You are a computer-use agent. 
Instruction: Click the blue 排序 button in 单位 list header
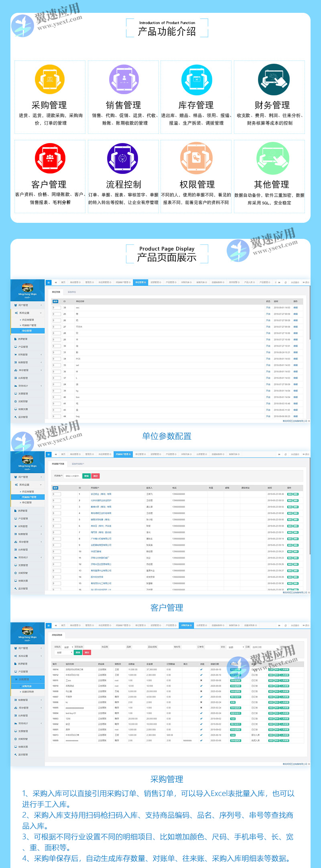click(55, 301)
